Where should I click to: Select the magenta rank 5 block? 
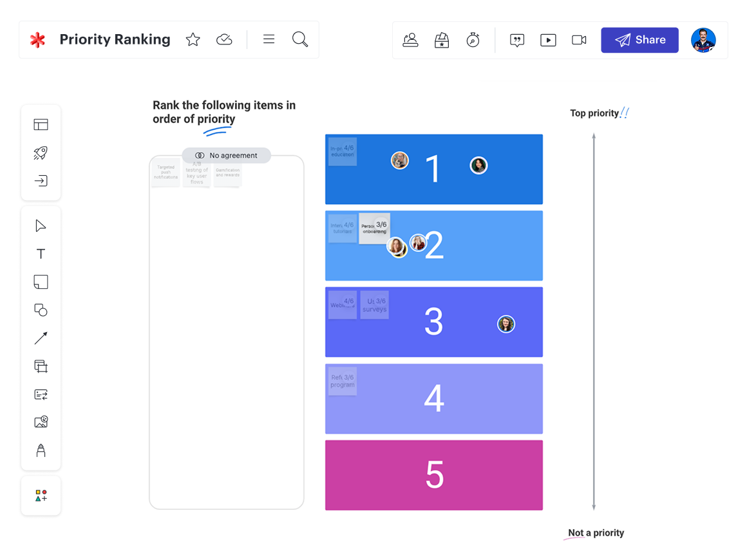(x=434, y=475)
